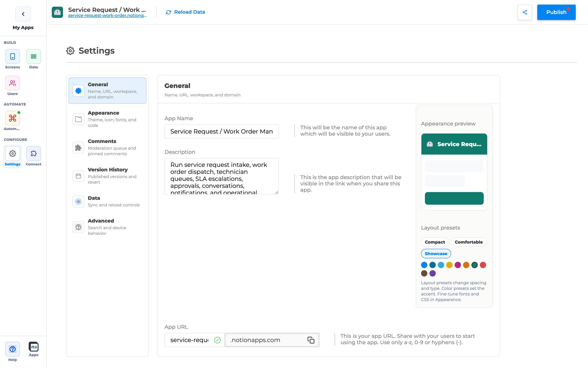Click the header app title text
This screenshot has height=368, width=588.
[107, 10]
